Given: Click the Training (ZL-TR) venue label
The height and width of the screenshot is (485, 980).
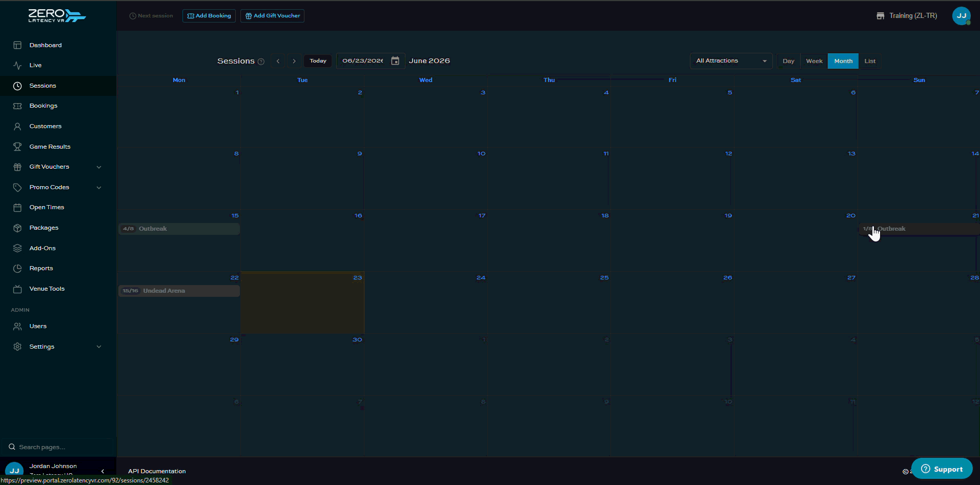Looking at the screenshot, I should click(913, 16).
